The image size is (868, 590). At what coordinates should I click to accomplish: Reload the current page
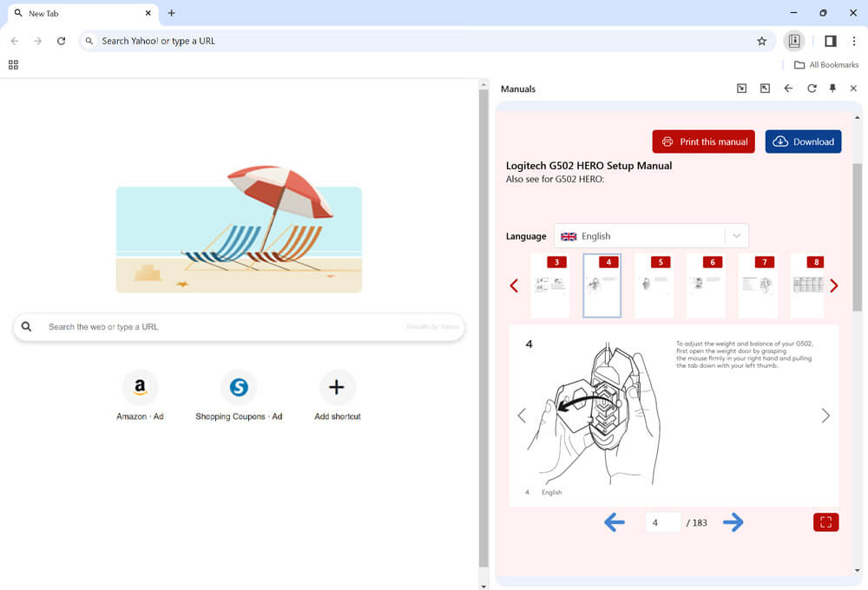62,41
